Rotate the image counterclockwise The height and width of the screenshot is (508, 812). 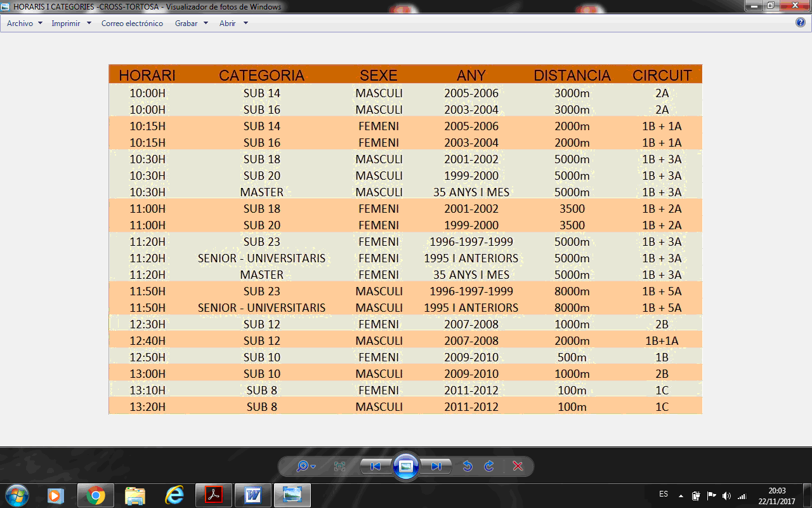tap(468, 467)
